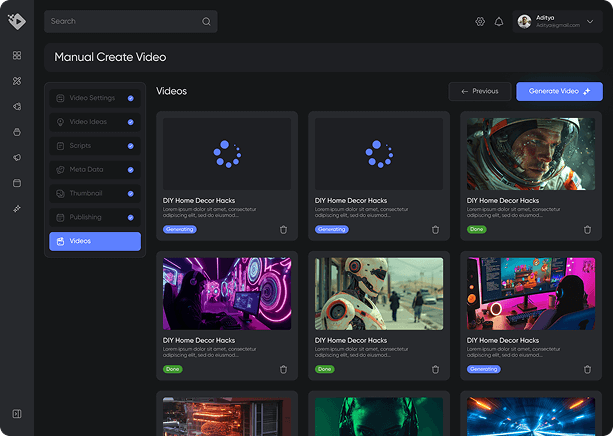This screenshot has height=436, width=613.
Task: Click the Previous button
Action: tap(480, 92)
